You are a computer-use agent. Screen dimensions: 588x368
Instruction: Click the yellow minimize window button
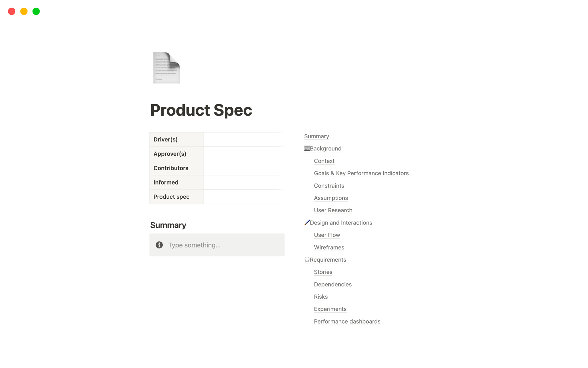pyautogui.click(x=24, y=11)
